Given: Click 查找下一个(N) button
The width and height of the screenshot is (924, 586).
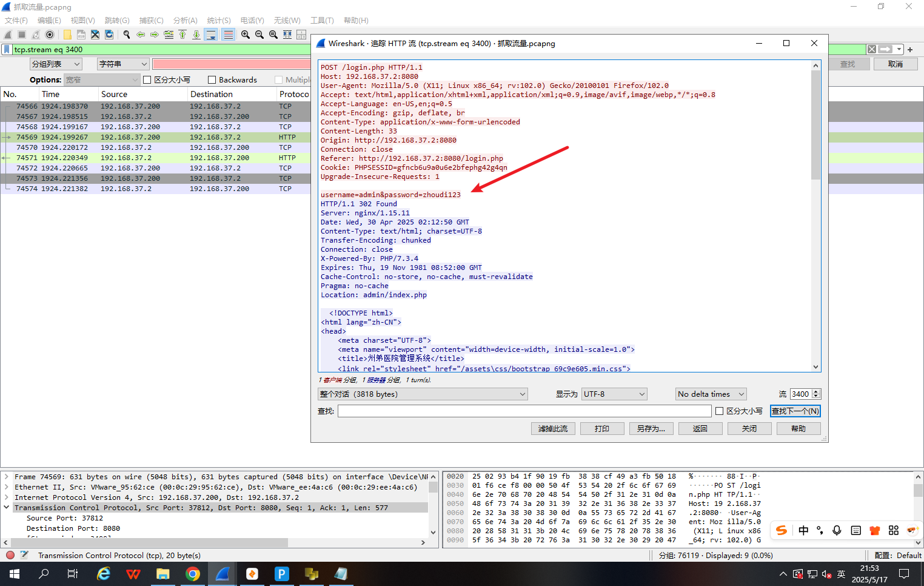Looking at the screenshot, I should [795, 411].
